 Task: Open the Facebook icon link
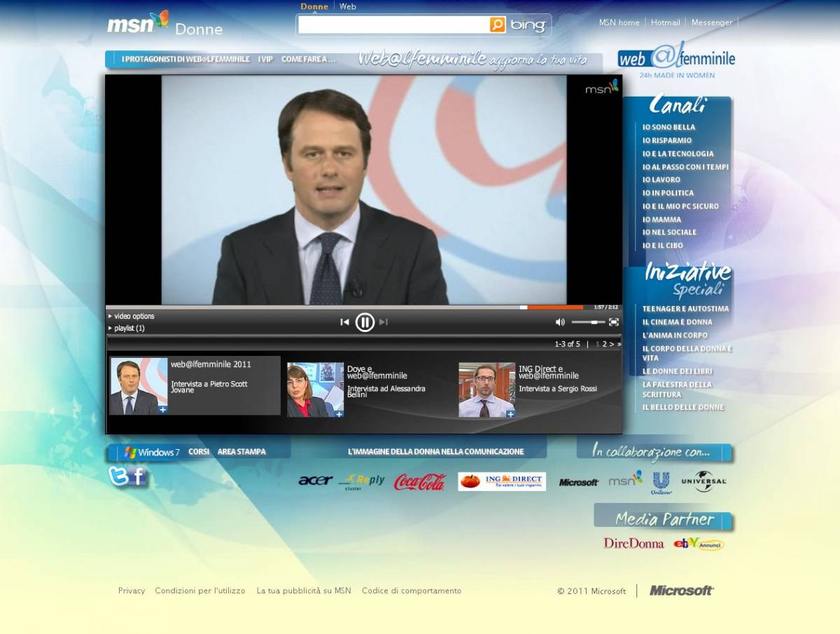[x=139, y=477]
